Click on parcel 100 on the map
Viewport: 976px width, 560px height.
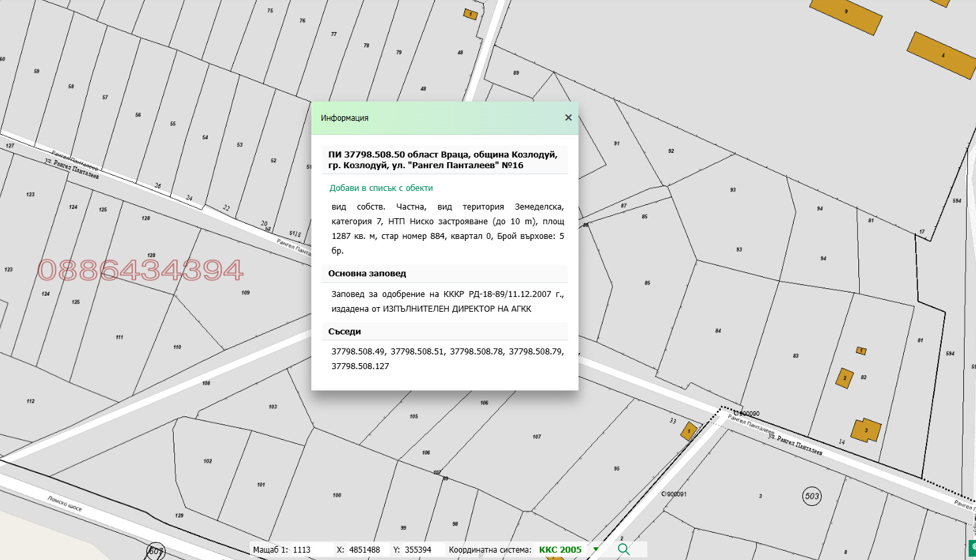337,495
